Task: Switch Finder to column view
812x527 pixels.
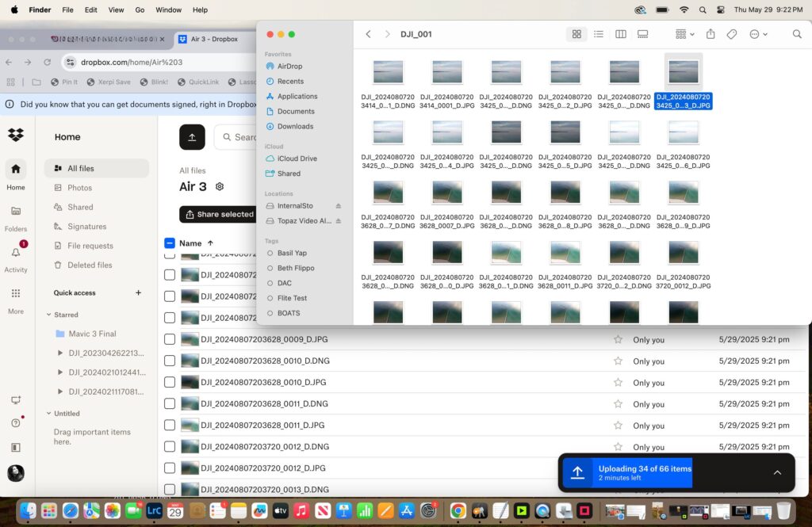Action: click(x=620, y=34)
